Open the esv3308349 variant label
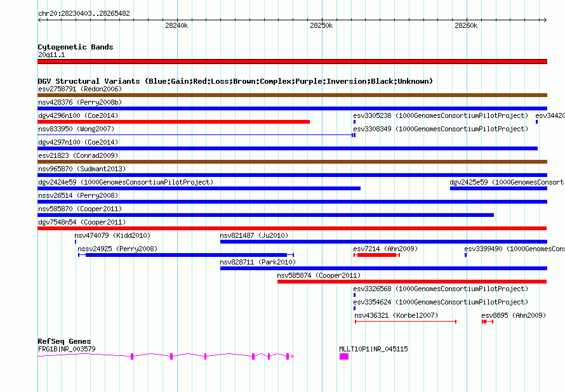This screenshot has height=392, width=565. click(441, 129)
